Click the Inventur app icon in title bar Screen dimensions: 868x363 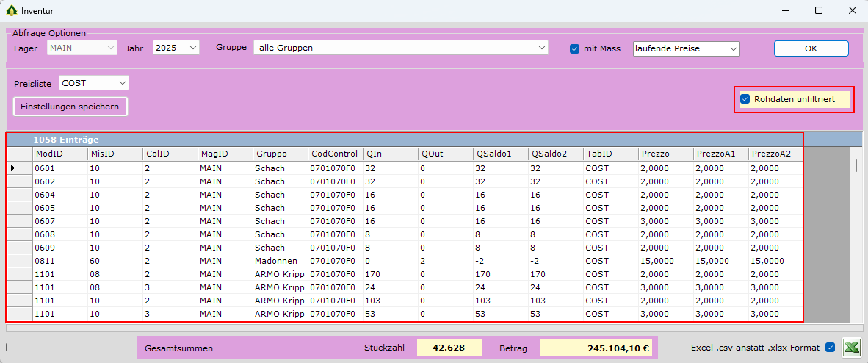pos(12,11)
